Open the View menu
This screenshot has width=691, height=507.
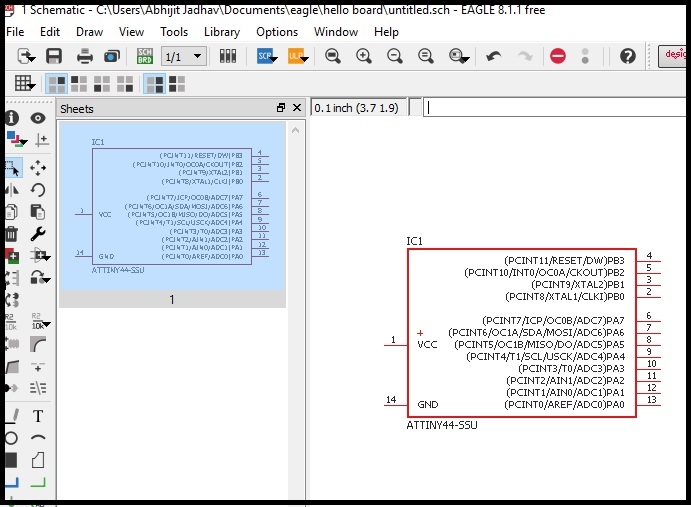tap(131, 32)
